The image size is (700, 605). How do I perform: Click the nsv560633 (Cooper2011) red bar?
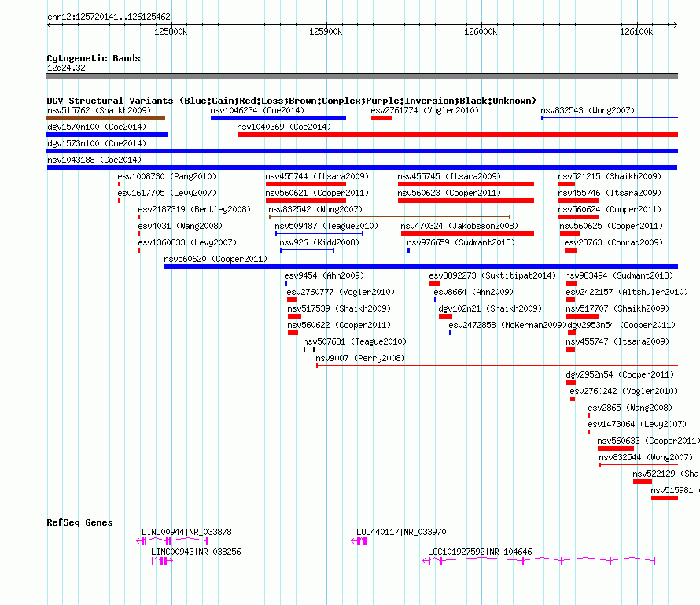[x=616, y=448]
